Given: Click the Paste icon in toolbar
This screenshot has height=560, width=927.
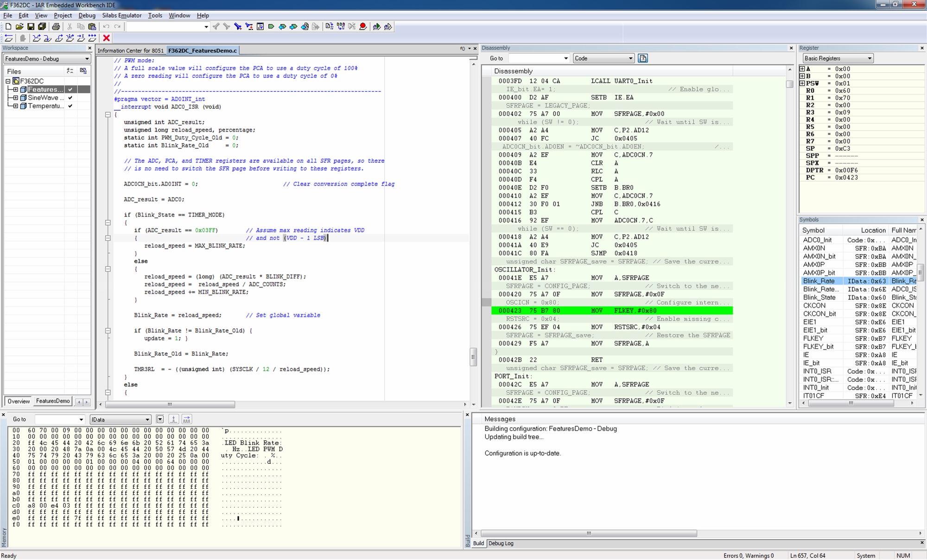Looking at the screenshot, I should tap(92, 26).
